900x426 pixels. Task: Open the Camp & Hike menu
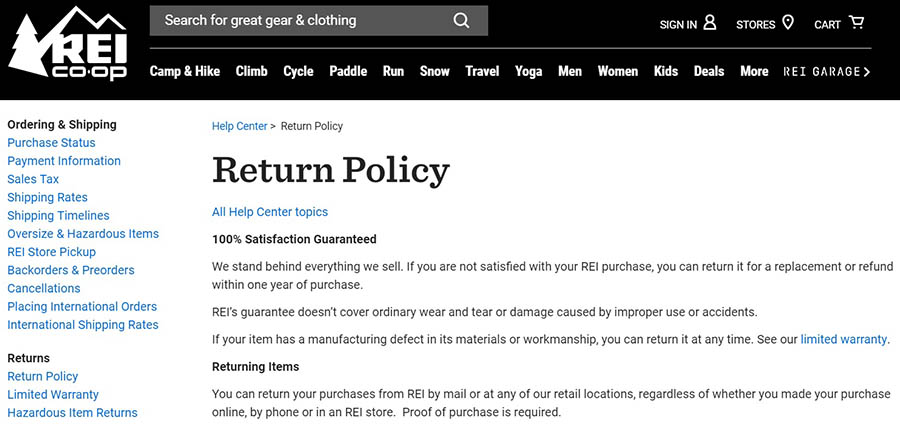[185, 72]
